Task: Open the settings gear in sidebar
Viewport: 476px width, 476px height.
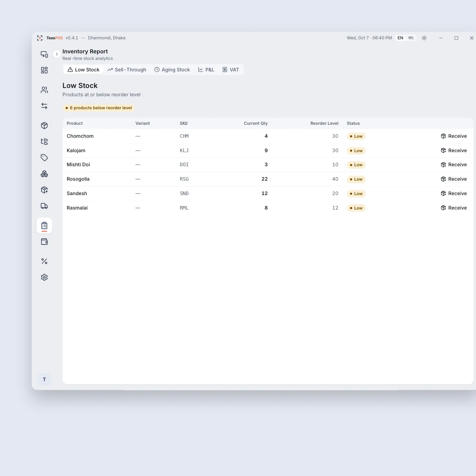Action: tap(44, 277)
